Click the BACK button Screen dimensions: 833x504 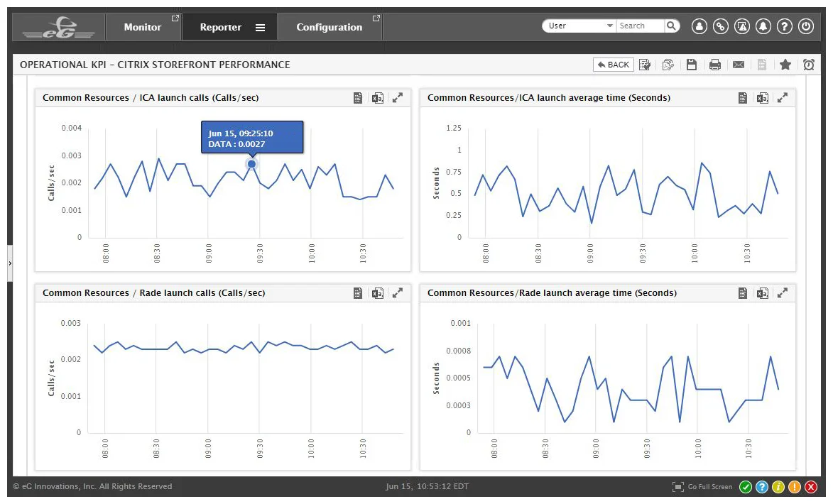[613, 65]
